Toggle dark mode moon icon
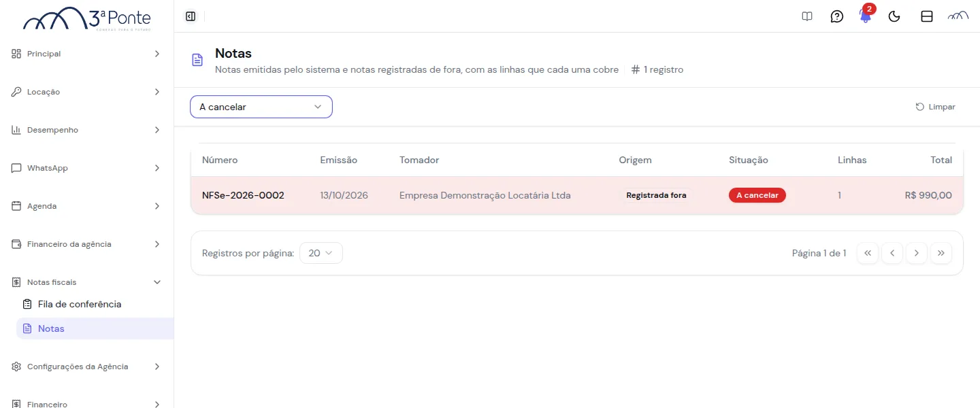Image resolution: width=980 pixels, height=408 pixels. tap(895, 16)
